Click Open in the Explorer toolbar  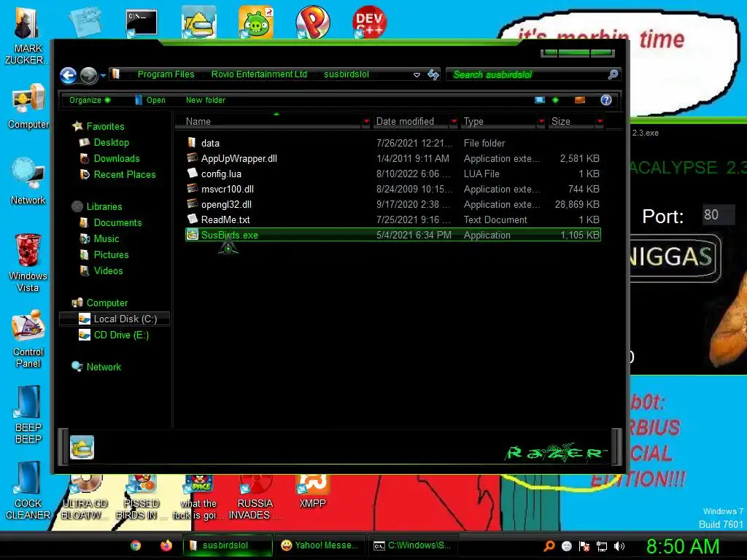[150, 100]
